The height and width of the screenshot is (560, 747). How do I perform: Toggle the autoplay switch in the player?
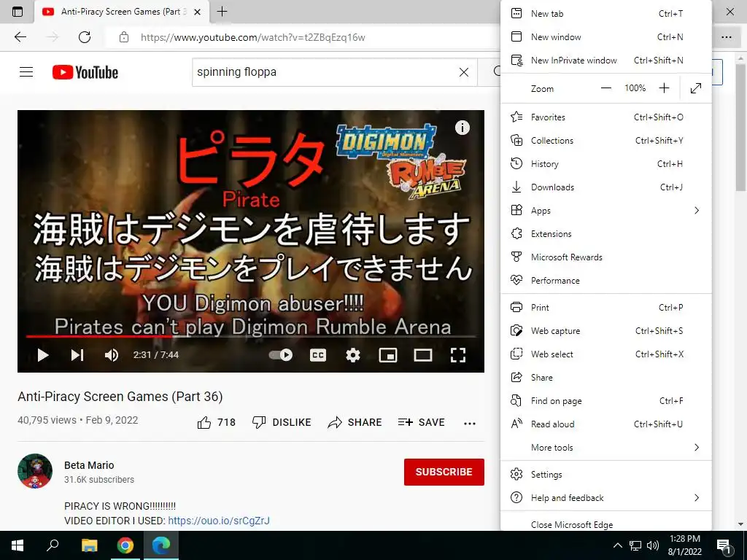click(x=281, y=355)
